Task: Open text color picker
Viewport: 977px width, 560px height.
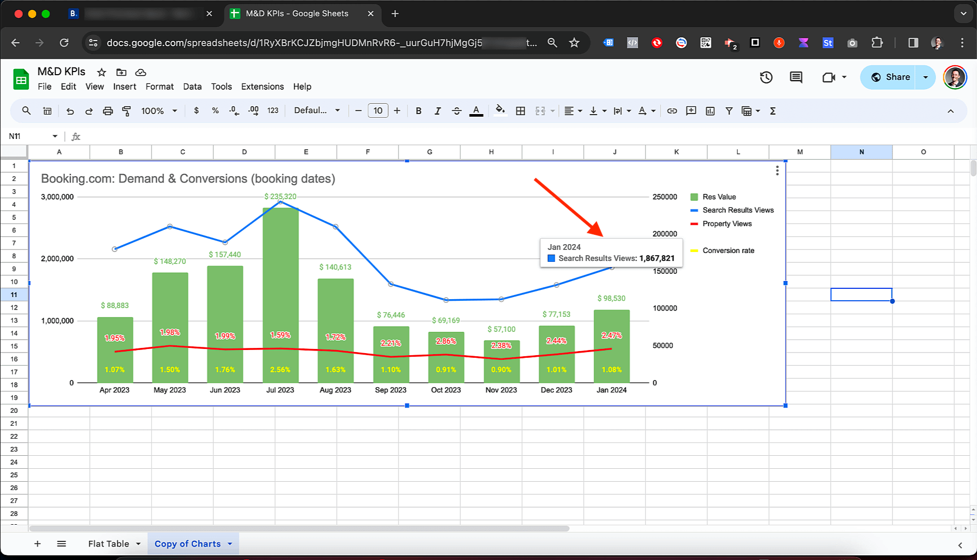Action: pos(476,110)
